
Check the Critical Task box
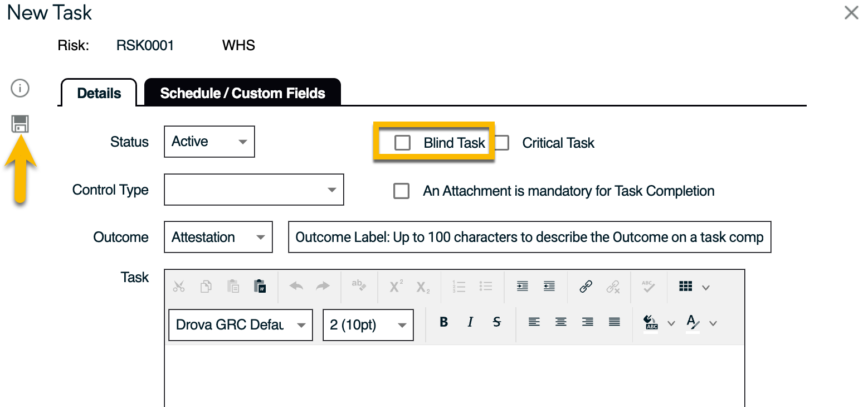point(501,143)
